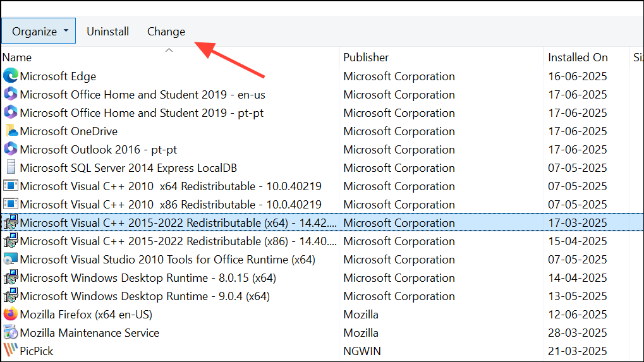Select Microsoft Office Home and Student 2019 - pt-pt
644x362 pixels.
click(142, 113)
